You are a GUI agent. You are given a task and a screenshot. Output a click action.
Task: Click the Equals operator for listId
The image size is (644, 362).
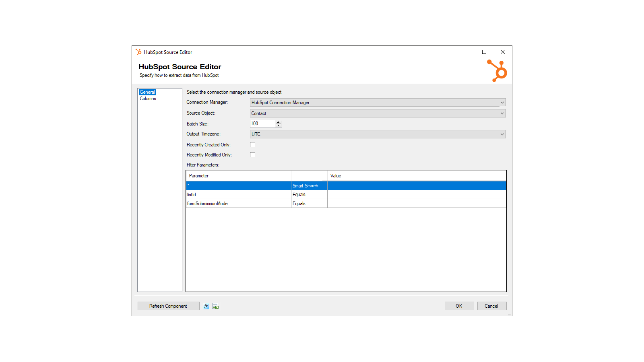[309, 195]
